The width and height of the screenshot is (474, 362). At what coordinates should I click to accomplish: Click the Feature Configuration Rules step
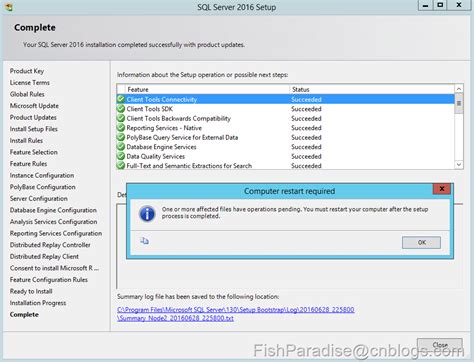click(x=49, y=280)
